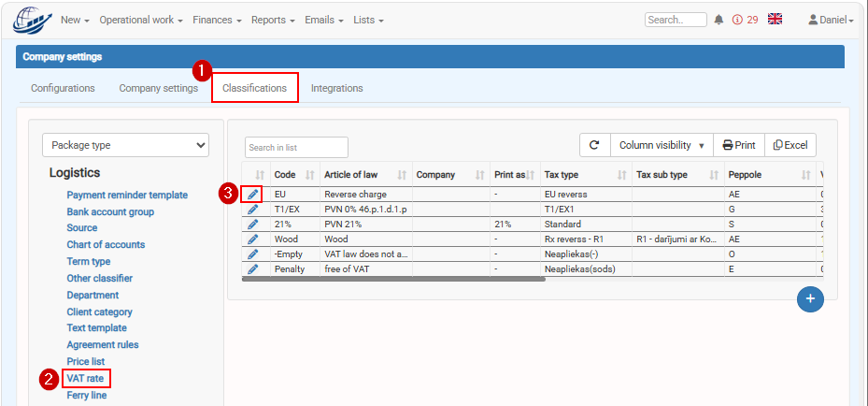Edit the 21% row with pencil icon
This screenshot has height=406, width=868.
(x=252, y=225)
